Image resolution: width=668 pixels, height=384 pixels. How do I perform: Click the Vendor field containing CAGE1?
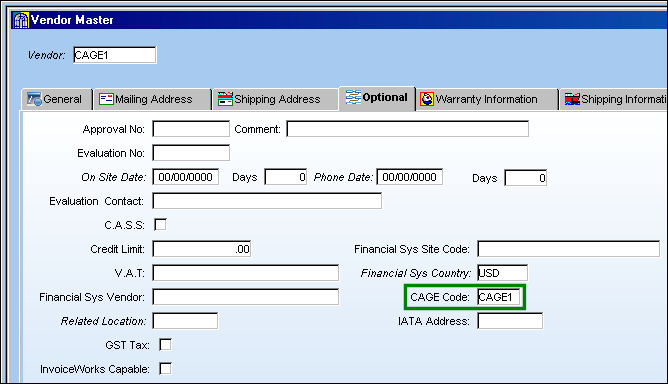pos(115,55)
